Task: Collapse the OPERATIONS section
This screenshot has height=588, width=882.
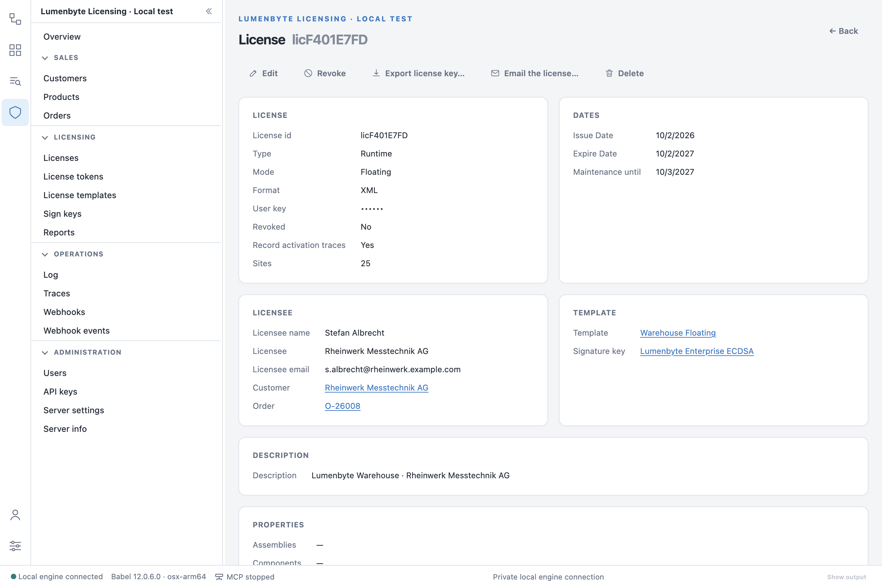Action: [x=72, y=254]
